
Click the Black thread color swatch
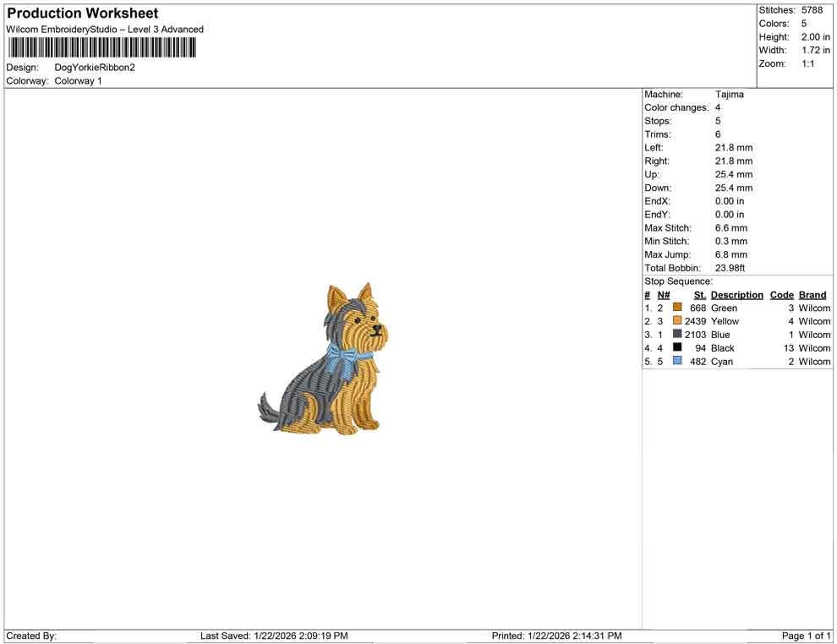(676, 348)
